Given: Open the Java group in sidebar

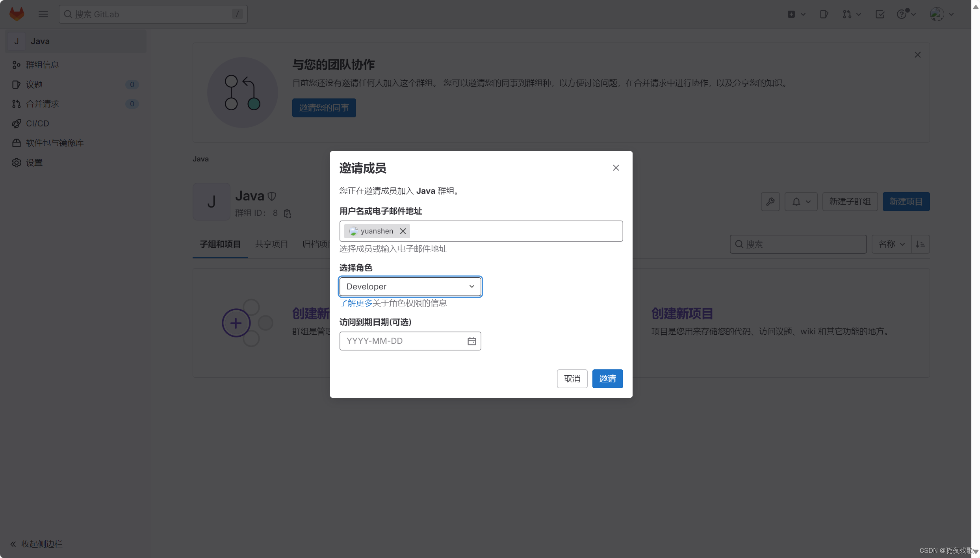Looking at the screenshot, I should tap(76, 41).
